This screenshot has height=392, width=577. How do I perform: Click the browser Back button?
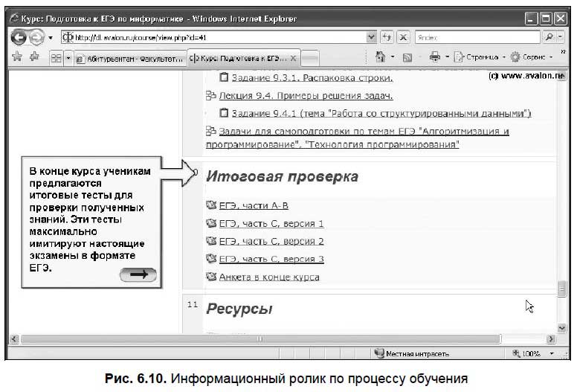tap(19, 37)
